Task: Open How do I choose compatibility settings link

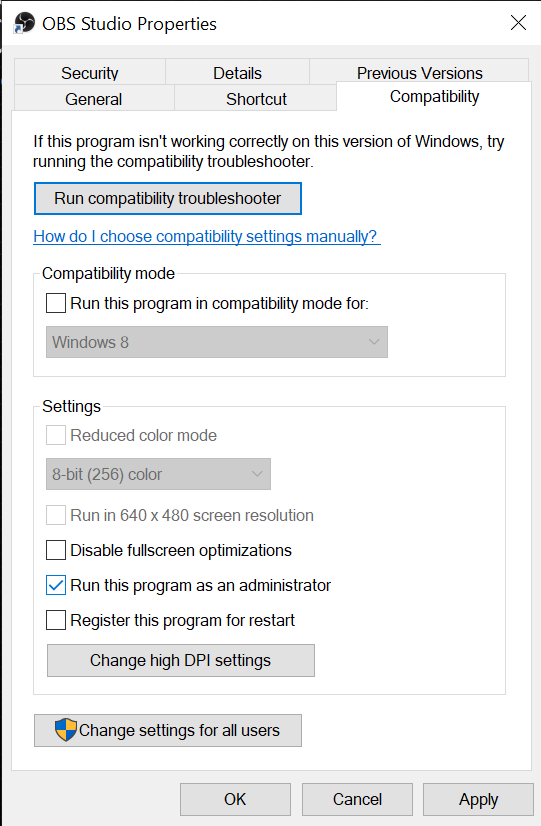Action: tap(206, 236)
